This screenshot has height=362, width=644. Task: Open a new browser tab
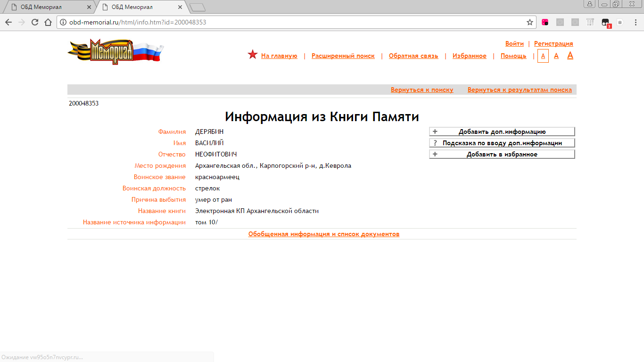197,7
